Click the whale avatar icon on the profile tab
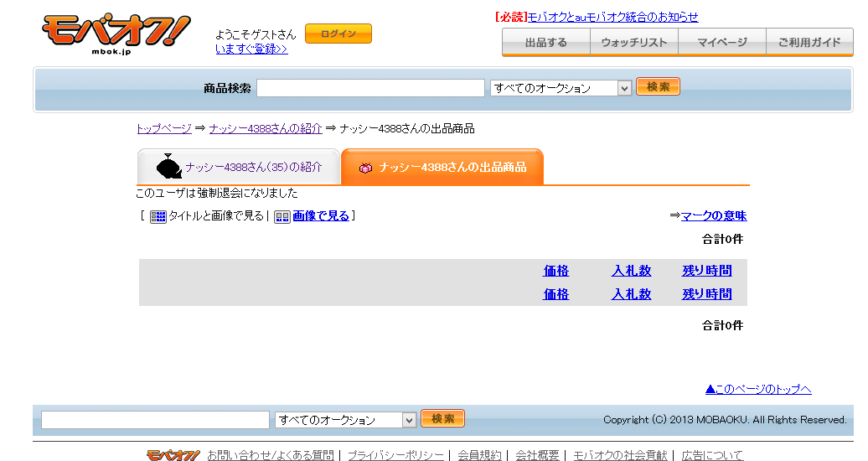This screenshot has width=868, height=461. pyautogui.click(x=169, y=167)
